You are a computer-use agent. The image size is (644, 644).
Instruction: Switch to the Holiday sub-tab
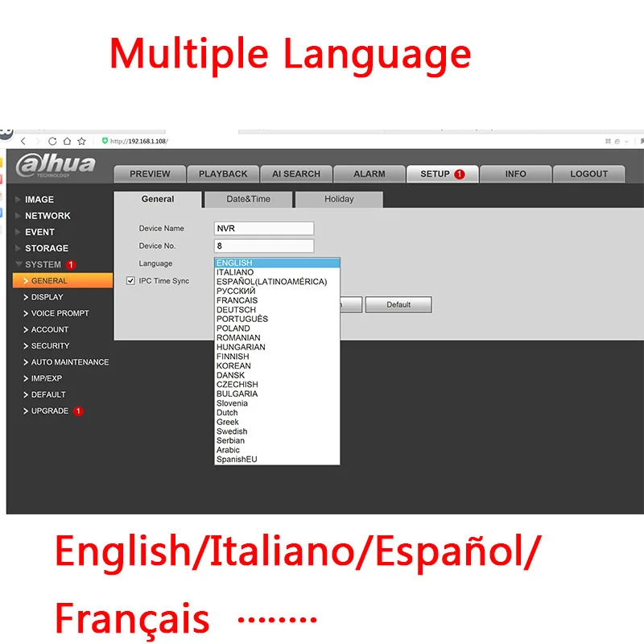339,199
